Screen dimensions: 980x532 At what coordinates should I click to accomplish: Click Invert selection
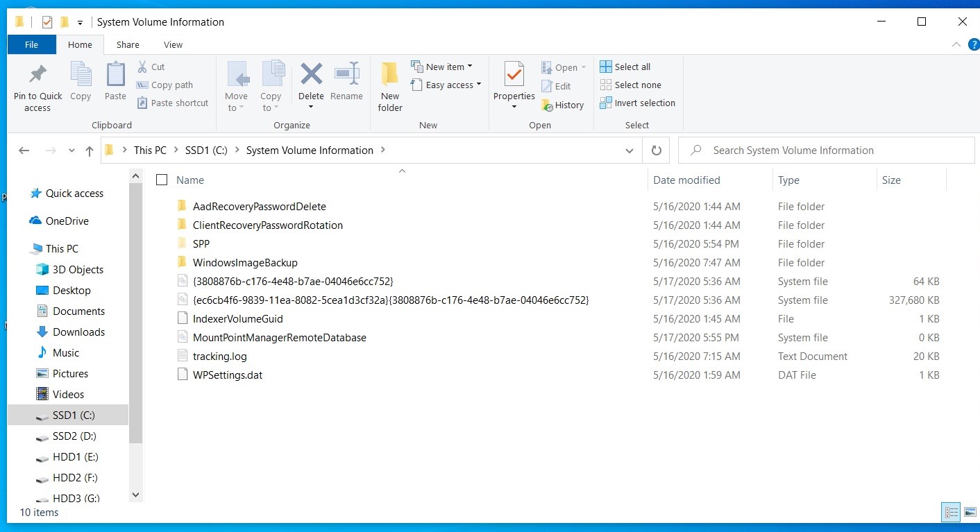tap(638, 103)
